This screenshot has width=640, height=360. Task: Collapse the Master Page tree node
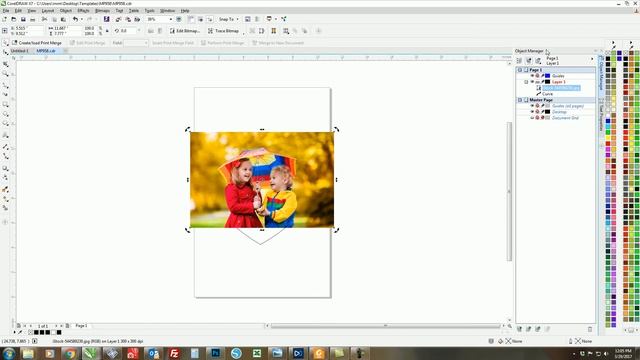click(x=520, y=100)
